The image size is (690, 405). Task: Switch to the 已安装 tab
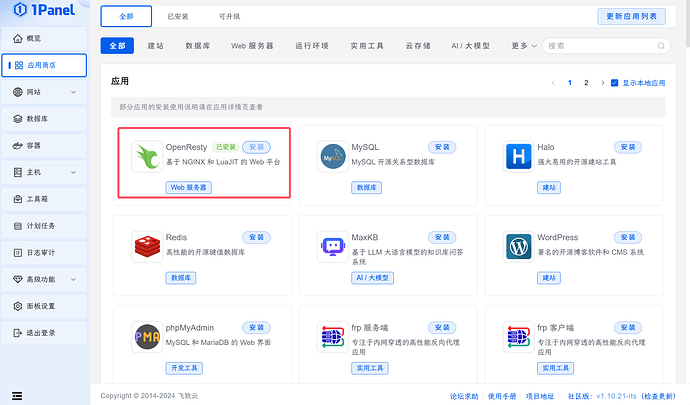coord(178,17)
